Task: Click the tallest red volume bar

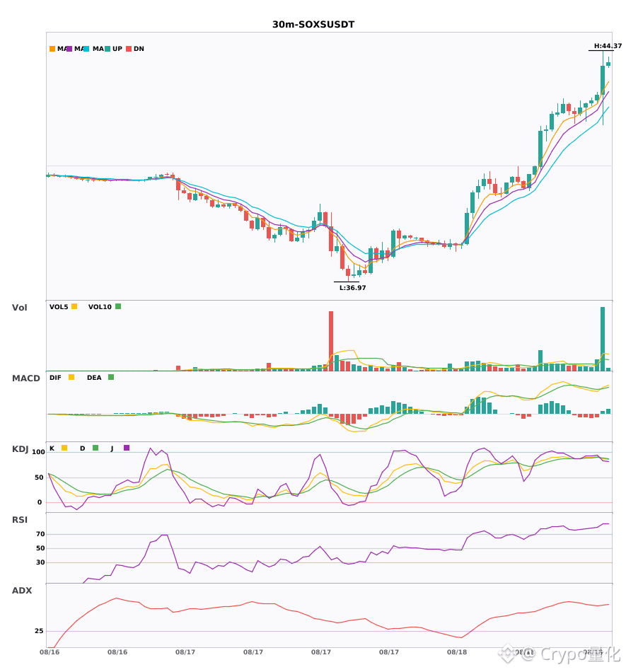Action: (331, 341)
